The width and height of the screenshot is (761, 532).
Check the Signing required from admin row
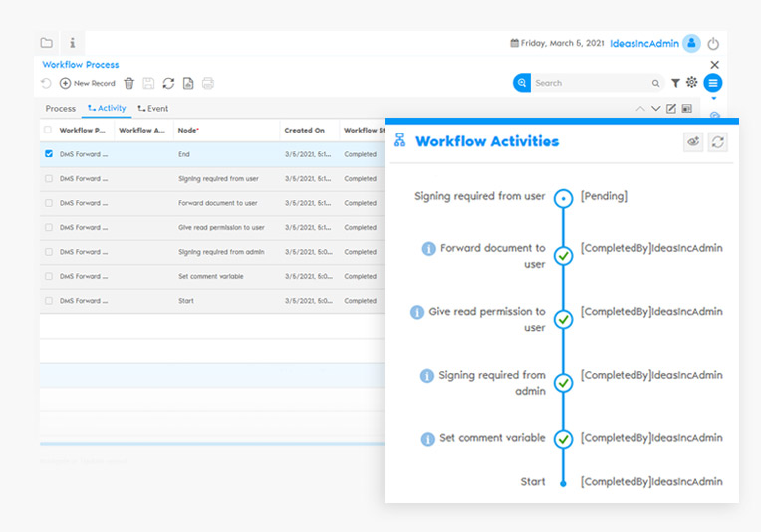click(x=49, y=252)
